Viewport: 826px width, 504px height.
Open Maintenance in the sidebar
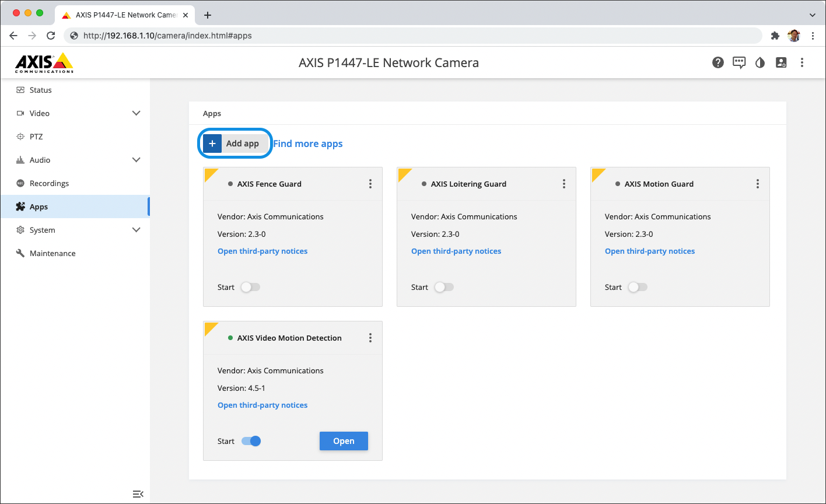tap(75, 253)
